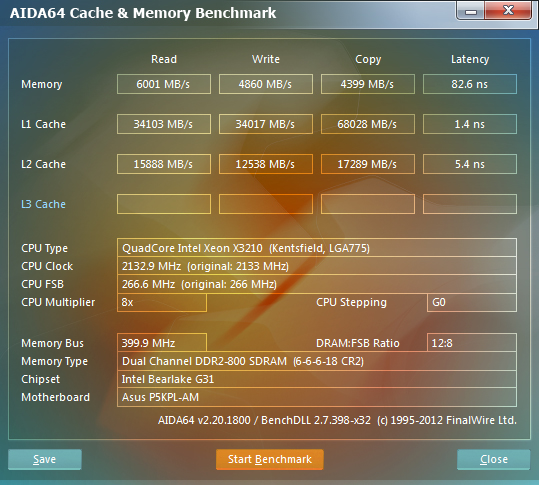Select the Motherboard Asus P5KPL-AM field
Screen dimensions: 539x485
click(x=317, y=397)
